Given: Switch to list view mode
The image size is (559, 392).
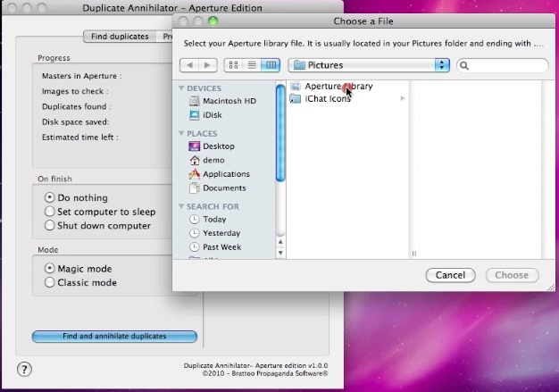Looking at the screenshot, I should tap(253, 65).
